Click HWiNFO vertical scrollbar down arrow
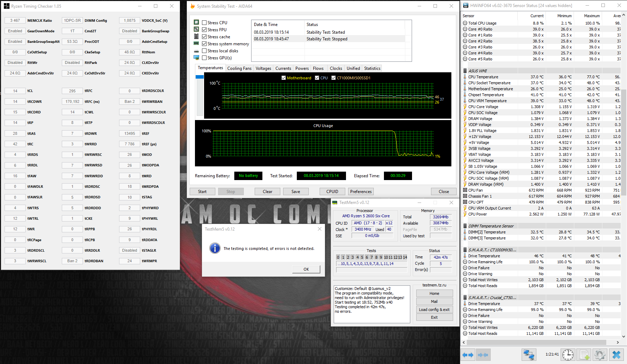 (x=624, y=337)
